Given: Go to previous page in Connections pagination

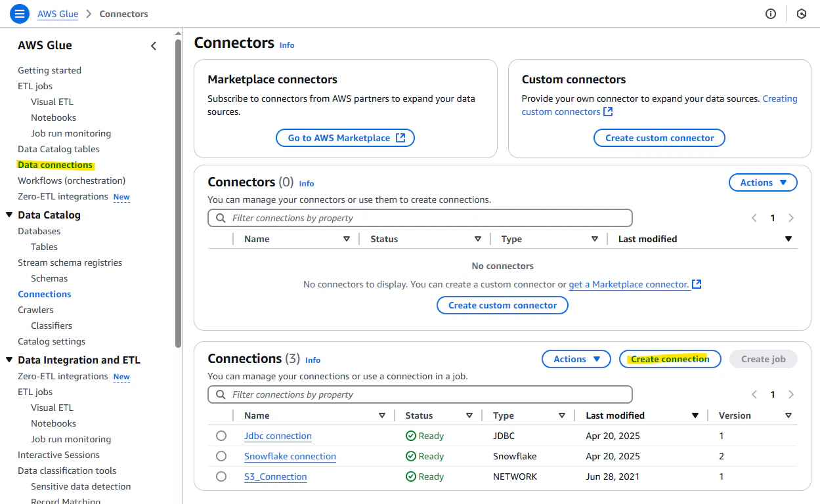Looking at the screenshot, I should pos(754,394).
